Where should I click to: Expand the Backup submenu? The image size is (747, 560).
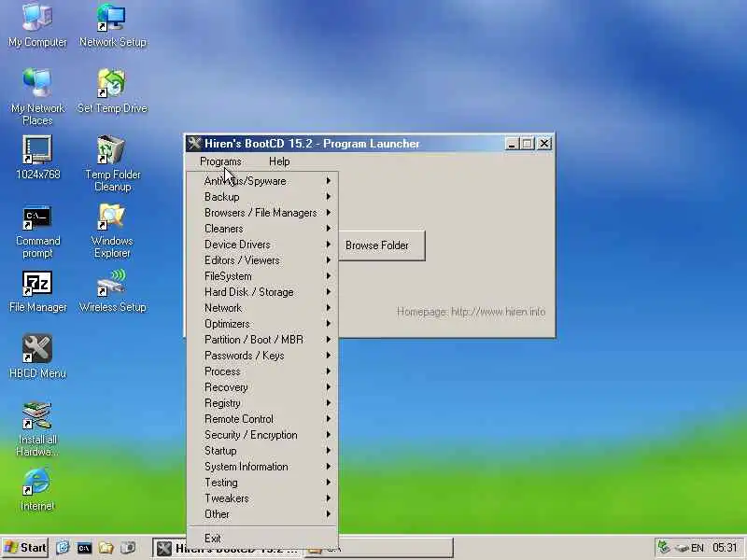click(x=262, y=197)
